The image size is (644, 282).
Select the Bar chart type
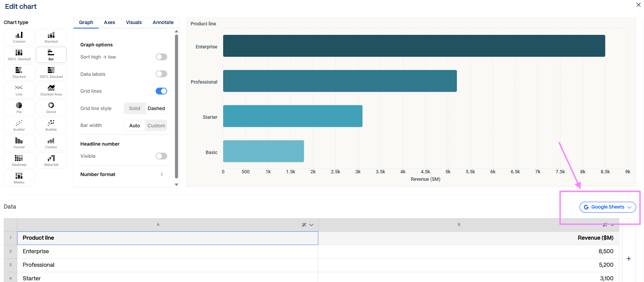[x=51, y=55]
